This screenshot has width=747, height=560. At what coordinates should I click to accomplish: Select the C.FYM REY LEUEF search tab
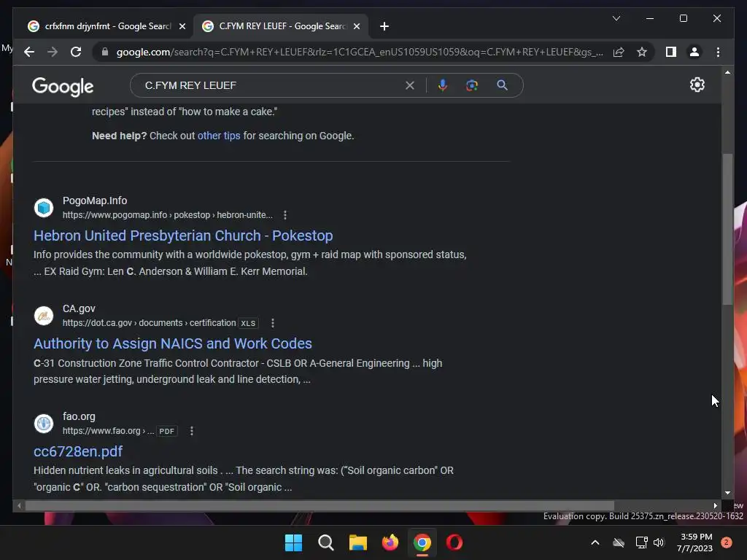[281, 26]
